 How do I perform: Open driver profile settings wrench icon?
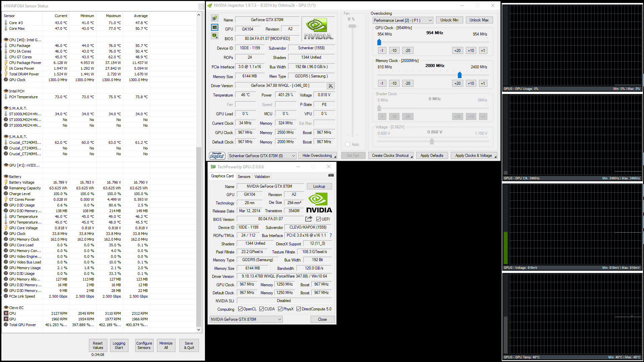pyautogui.click(x=330, y=86)
